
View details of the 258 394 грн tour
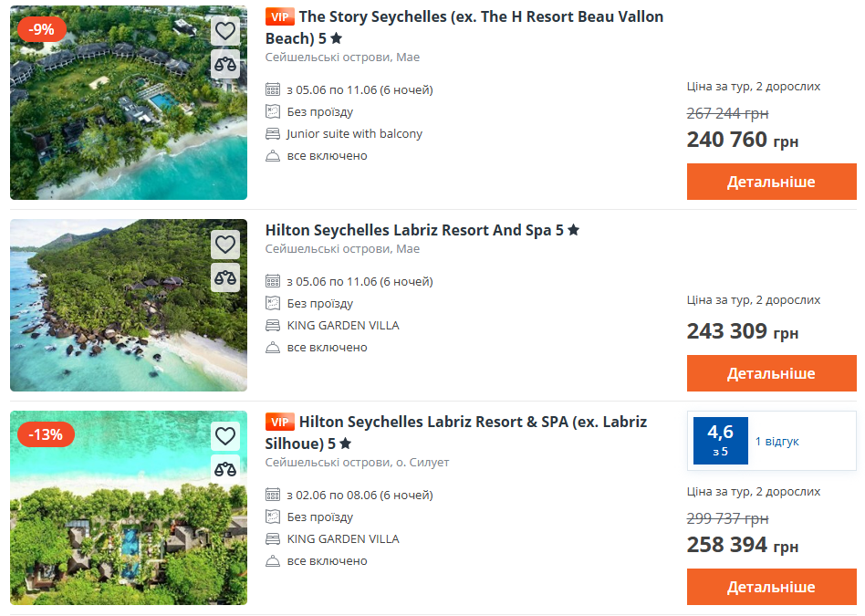pos(771,587)
